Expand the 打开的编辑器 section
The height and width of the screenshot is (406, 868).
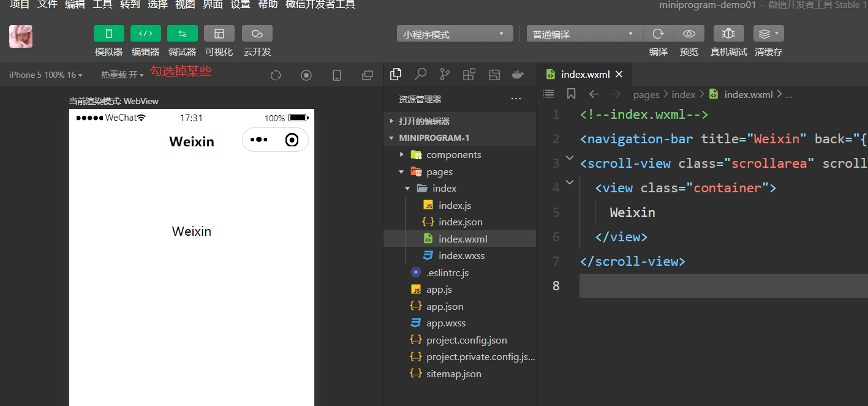click(x=459, y=121)
